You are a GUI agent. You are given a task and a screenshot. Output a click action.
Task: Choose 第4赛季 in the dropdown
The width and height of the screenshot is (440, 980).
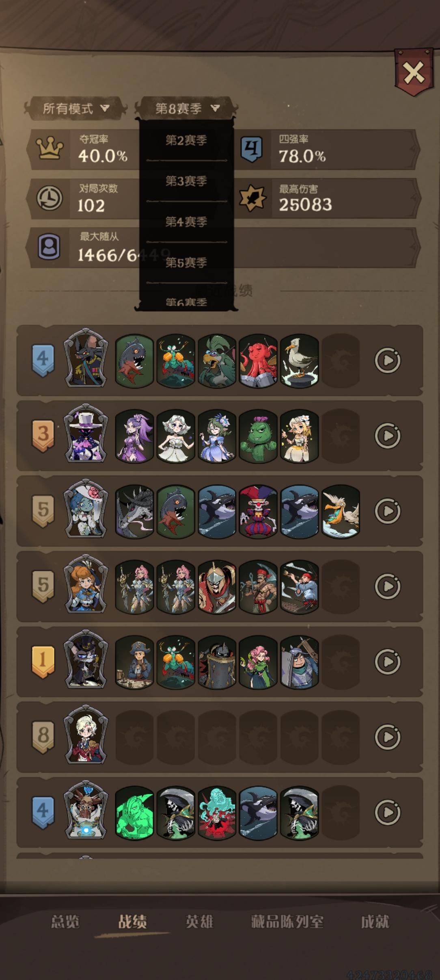(186, 222)
